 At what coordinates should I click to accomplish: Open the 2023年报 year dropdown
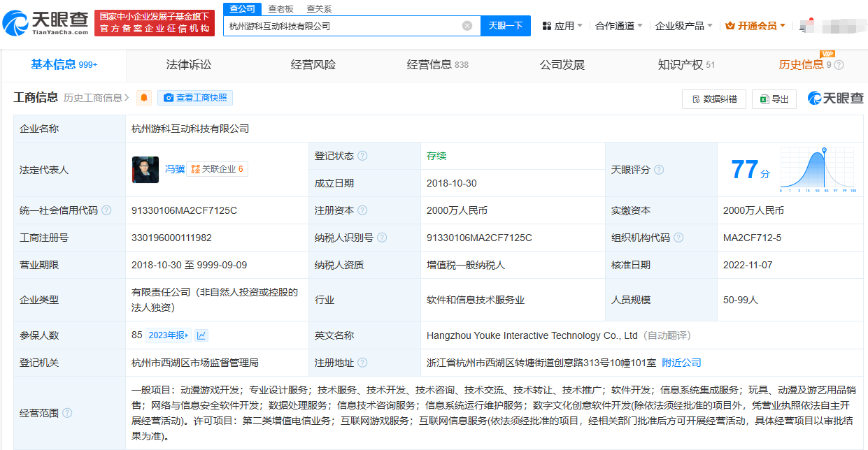click(x=168, y=335)
